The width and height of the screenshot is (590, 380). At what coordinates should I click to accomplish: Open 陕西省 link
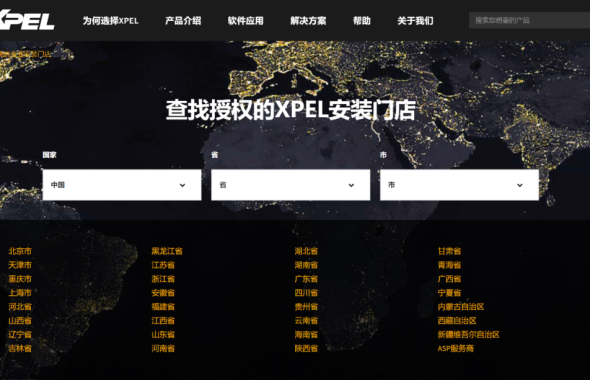coord(306,348)
